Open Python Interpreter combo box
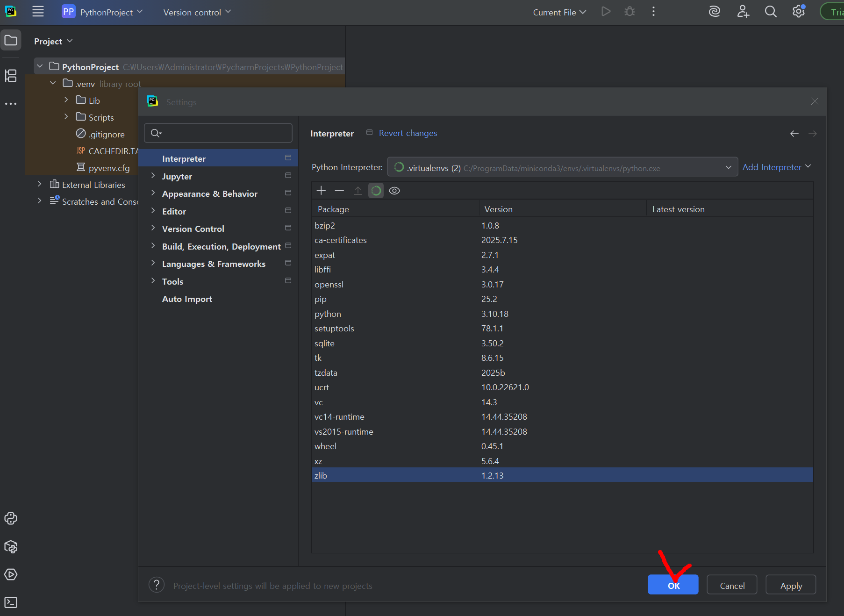This screenshot has width=844, height=616. 563,167
